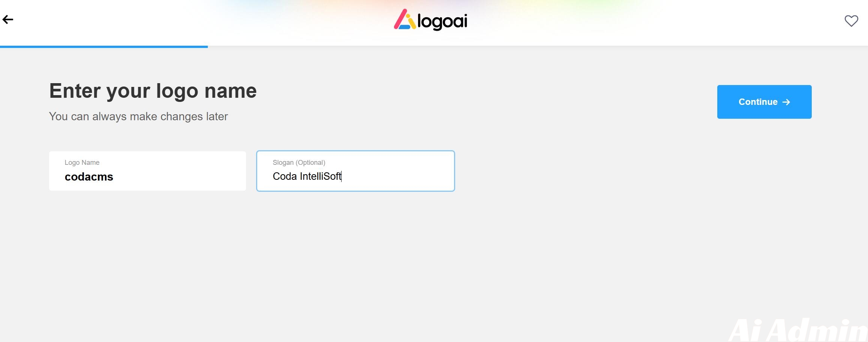The height and width of the screenshot is (342, 868).
Task: Click the "Enter your logo name" heading
Action: pyautogui.click(x=153, y=91)
